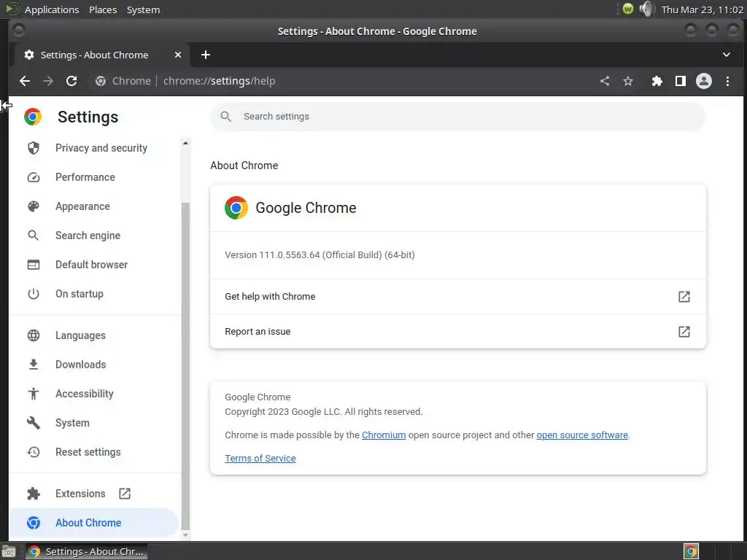Screen dimensions: 747x560
Task: Click the volume speaker icon in top panel
Action: pos(646,9)
